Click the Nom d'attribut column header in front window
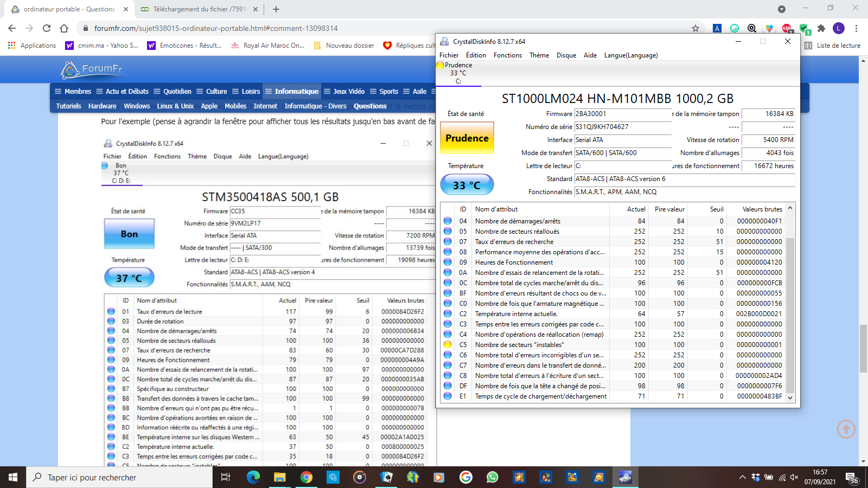The height and width of the screenshot is (488, 868). tap(541, 209)
